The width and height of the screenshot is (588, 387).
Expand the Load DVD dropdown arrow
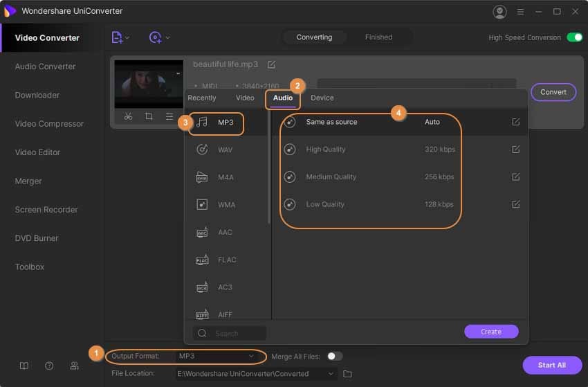(x=167, y=37)
